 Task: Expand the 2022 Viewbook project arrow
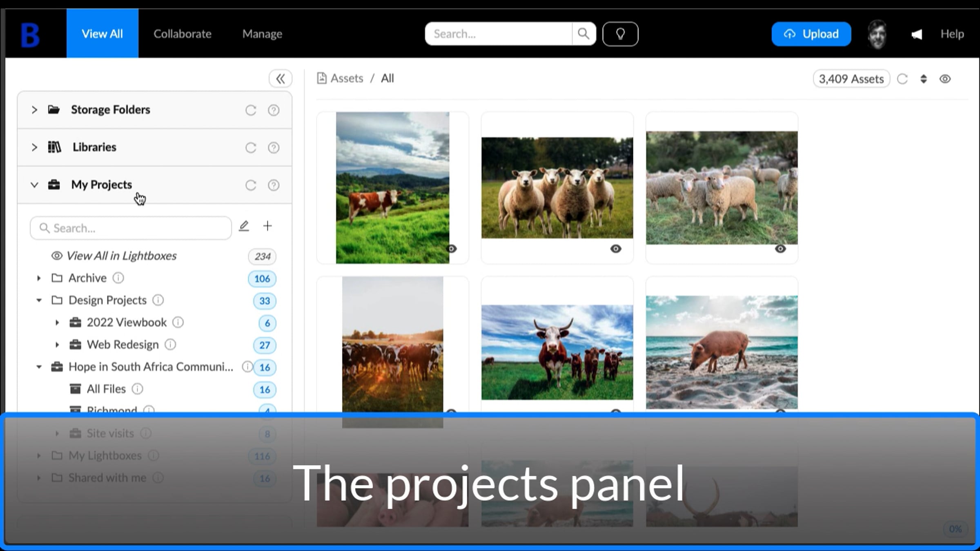(x=57, y=322)
